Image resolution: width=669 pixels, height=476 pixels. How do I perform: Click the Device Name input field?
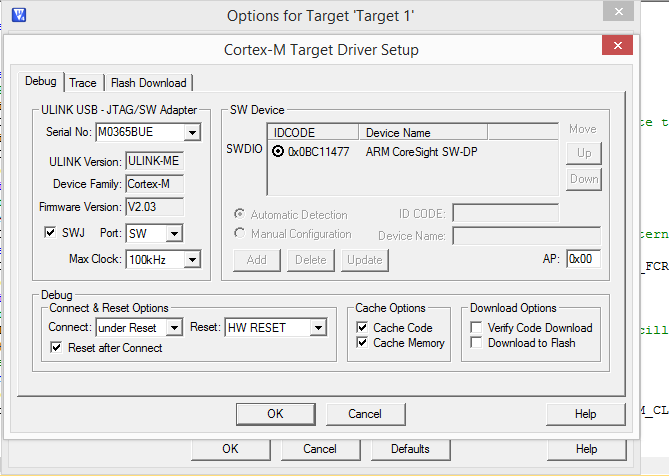526,235
